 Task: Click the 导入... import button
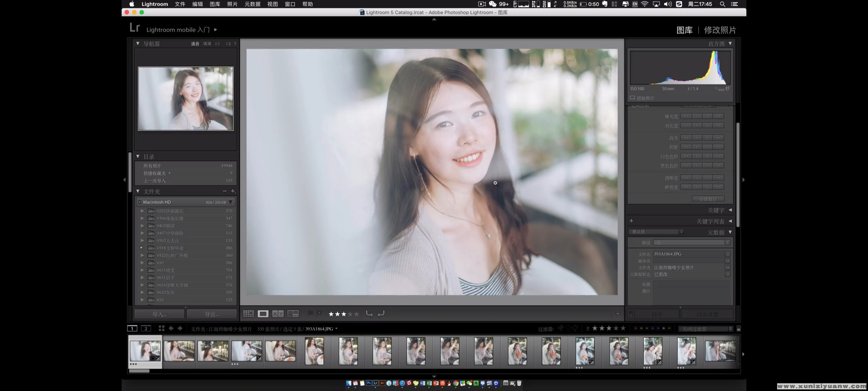159,314
